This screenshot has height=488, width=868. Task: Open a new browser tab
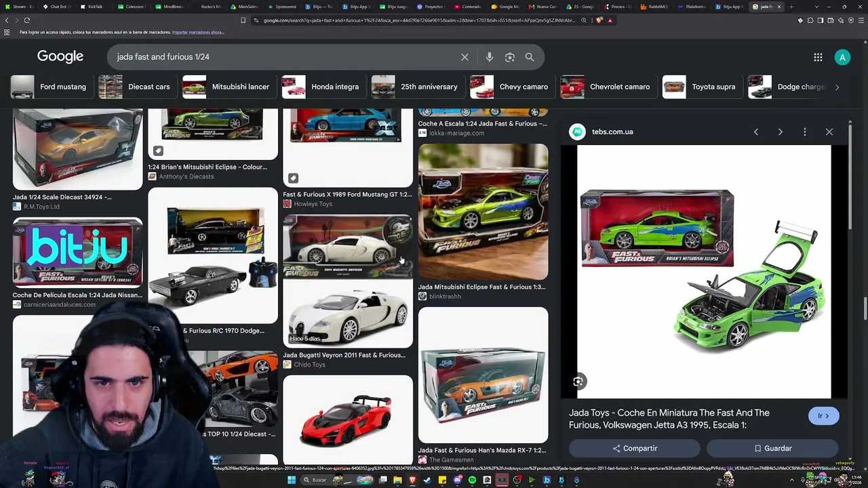click(x=791, y=7)
